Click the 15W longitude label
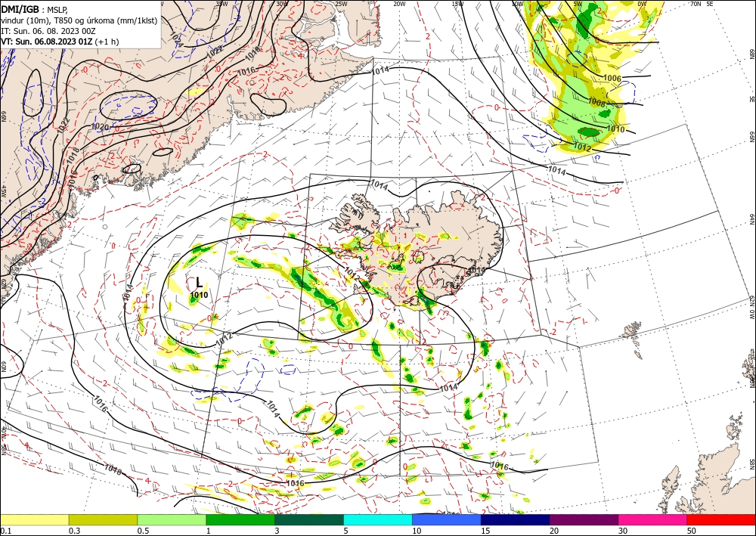The height and width of the screenshot is (536, 756). [x=458, y=3]
